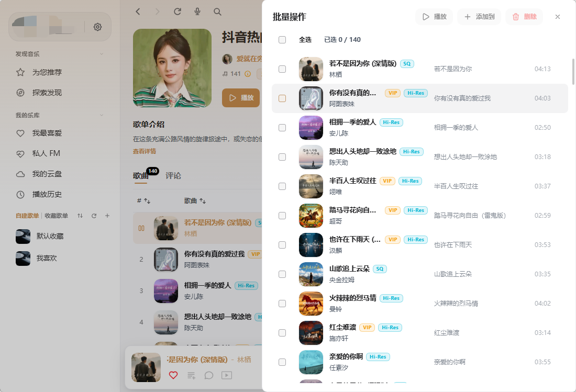Viewport: 576px width, 392px height.
Task: Click artist name 施亦轩
Action: 339,339
